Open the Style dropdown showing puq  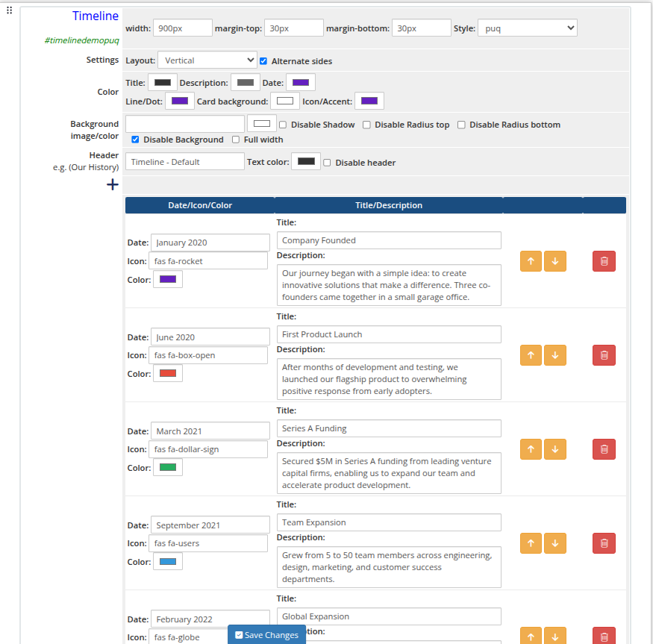[527, 28]
